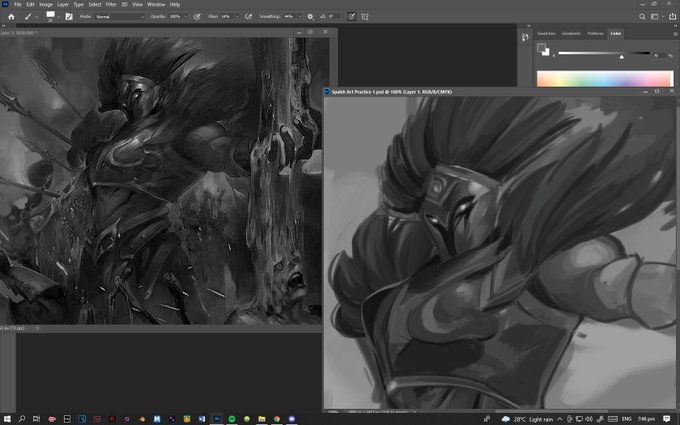Open the Window menu
This screenshot has height=425, width=680.
156,4
